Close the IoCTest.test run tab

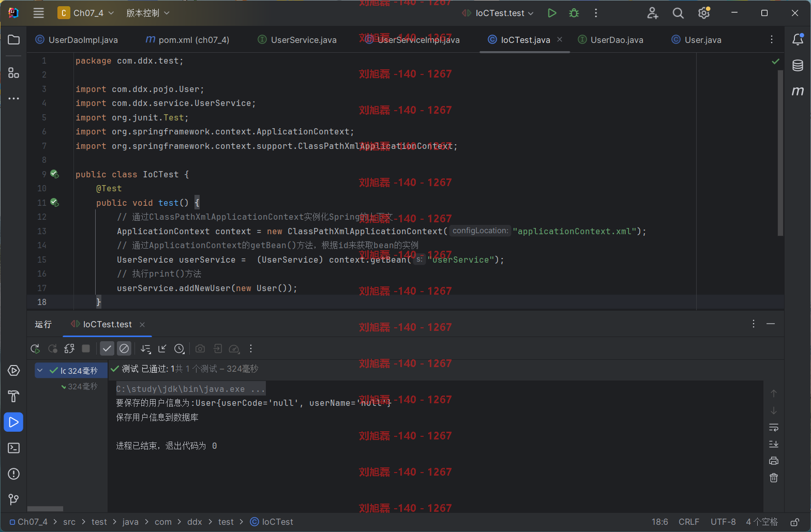coord(142,324)
